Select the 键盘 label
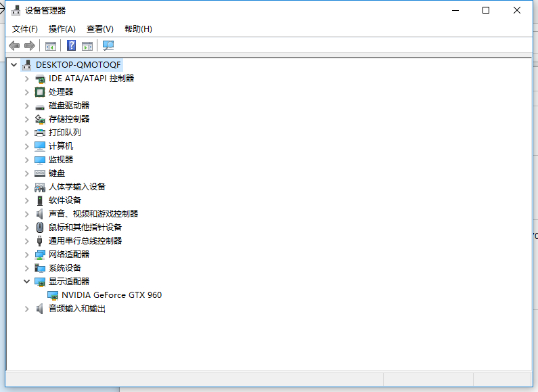 (57, 173)
